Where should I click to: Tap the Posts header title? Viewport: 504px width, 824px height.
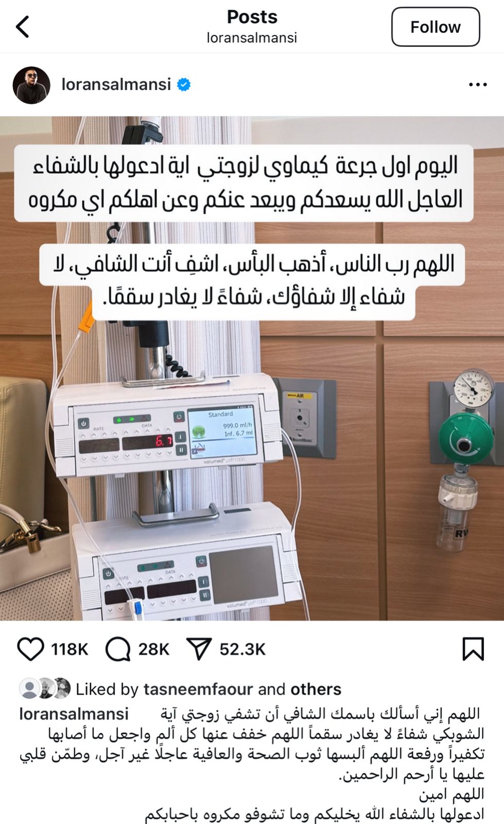pos(252,17)
